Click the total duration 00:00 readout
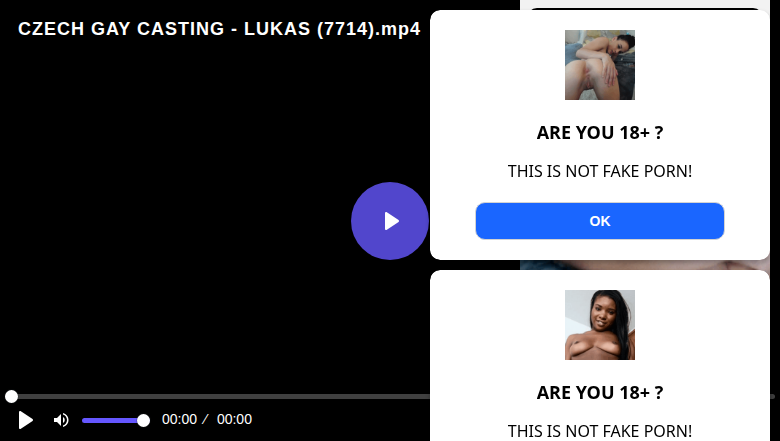 pos(234,419)
